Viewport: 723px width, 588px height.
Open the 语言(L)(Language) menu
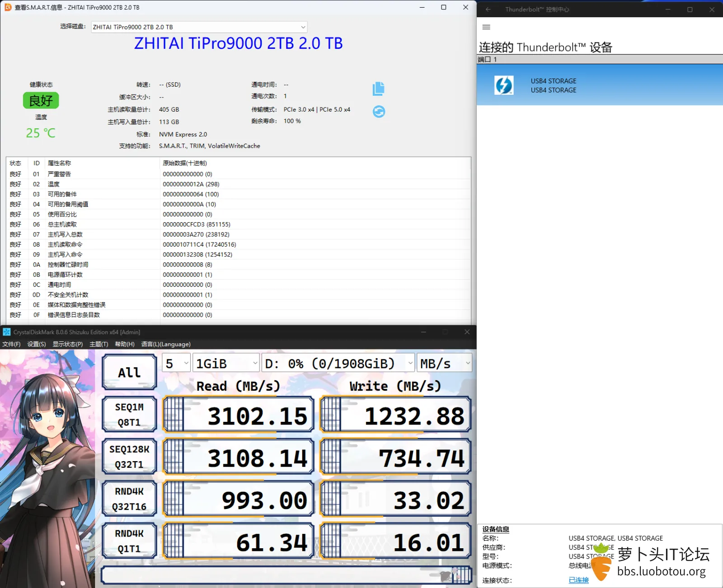coord(166,344)
